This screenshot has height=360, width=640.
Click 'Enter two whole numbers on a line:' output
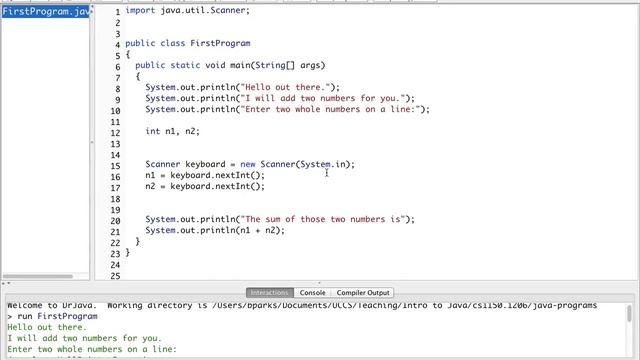tap(92, 349)
